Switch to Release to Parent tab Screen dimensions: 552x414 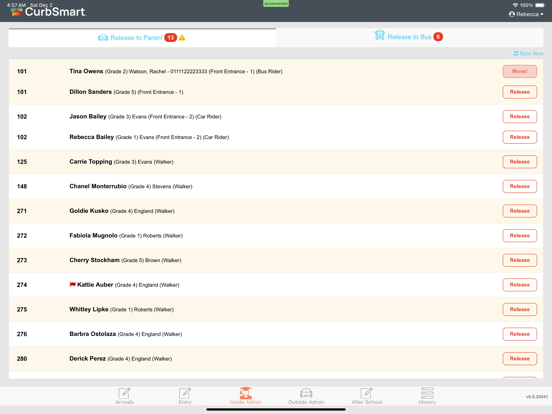tap(142, 38)
